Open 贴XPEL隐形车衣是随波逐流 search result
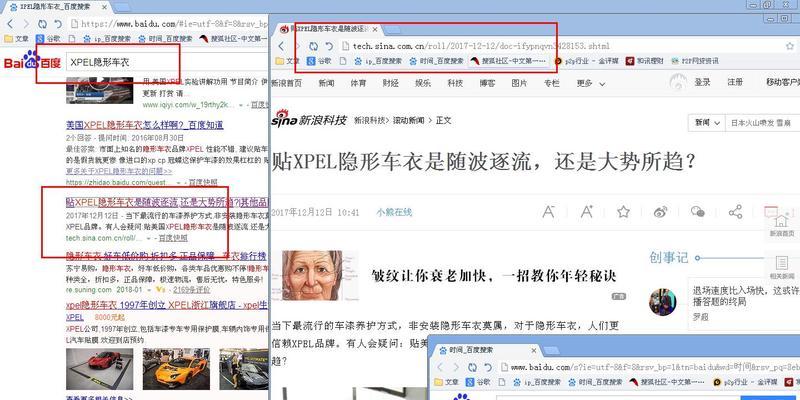Image resolution: width=800 pixels, height=400 pixels. (167, 202)
